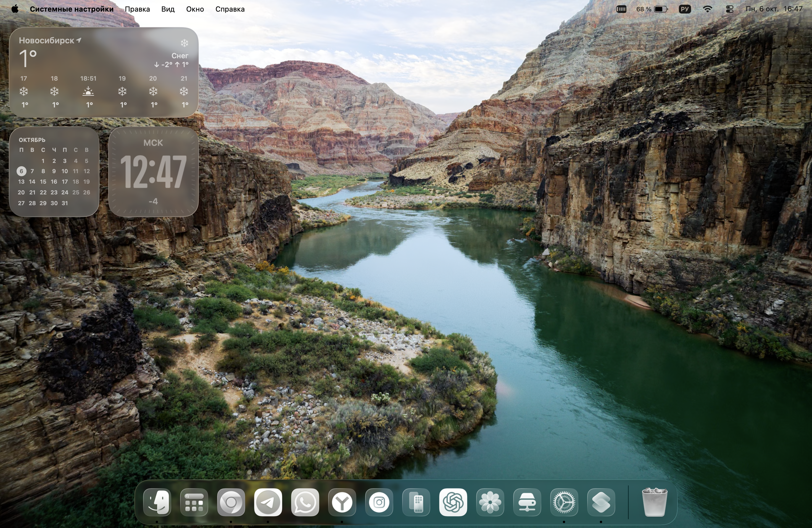Open Telegram from the Dock

click(x=268, y=502)
